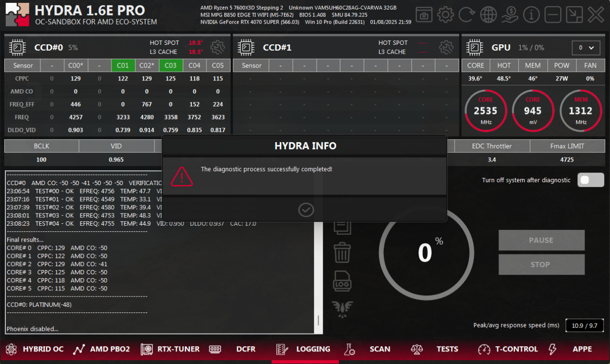This screenshot has height=364, width=610.
Task: Select the C02* core header
Action: coord(147,66)
